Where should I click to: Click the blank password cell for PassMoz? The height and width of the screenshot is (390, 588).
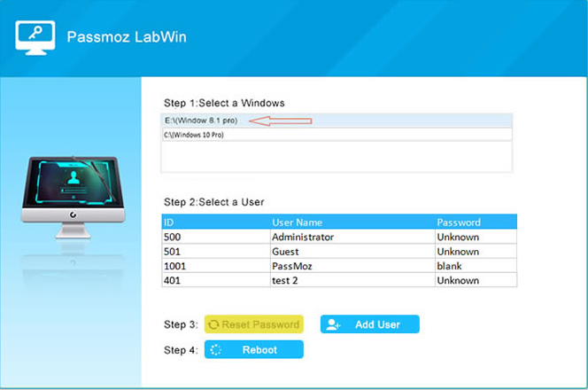(x=476, y=266)
